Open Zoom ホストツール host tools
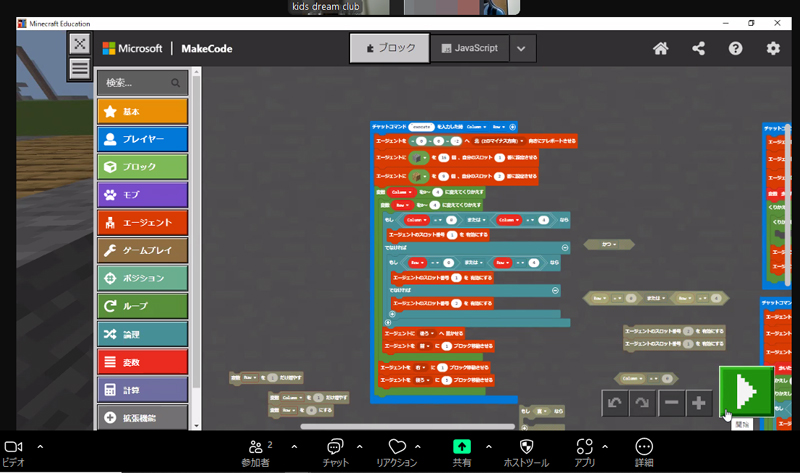Screen dimensions: 800x473 [526, 453]
